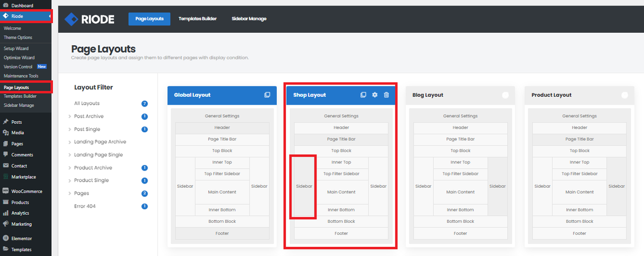Screen dimensions: 644x256
Task: Click Blog Layout Main Content block
Action: point(460,192)
